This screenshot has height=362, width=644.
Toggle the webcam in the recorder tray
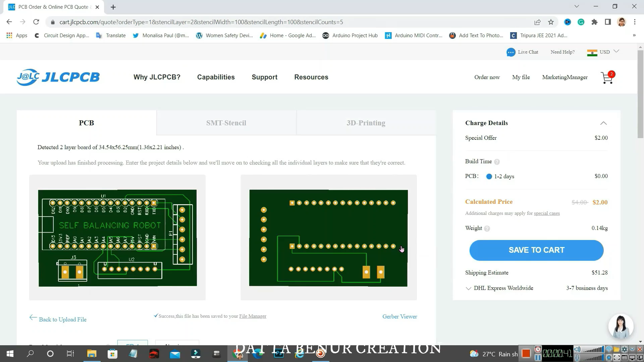click(x=609, y=358)
